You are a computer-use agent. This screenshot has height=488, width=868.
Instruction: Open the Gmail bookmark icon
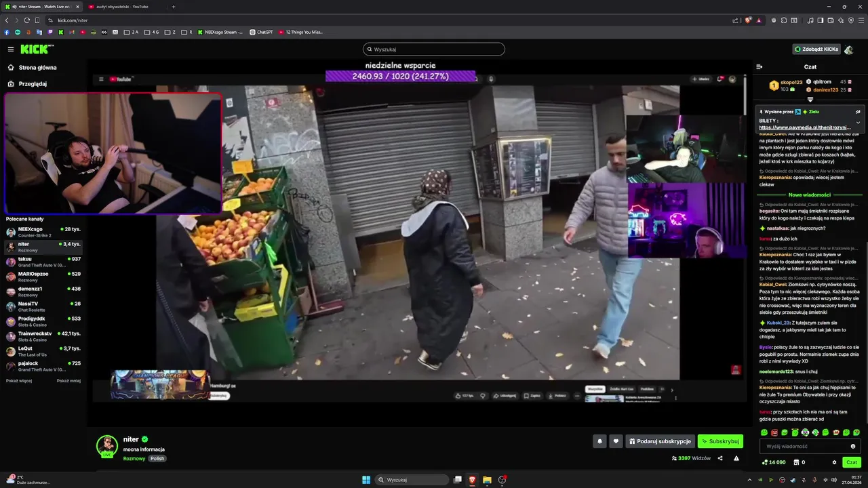(x=72, y=32)
